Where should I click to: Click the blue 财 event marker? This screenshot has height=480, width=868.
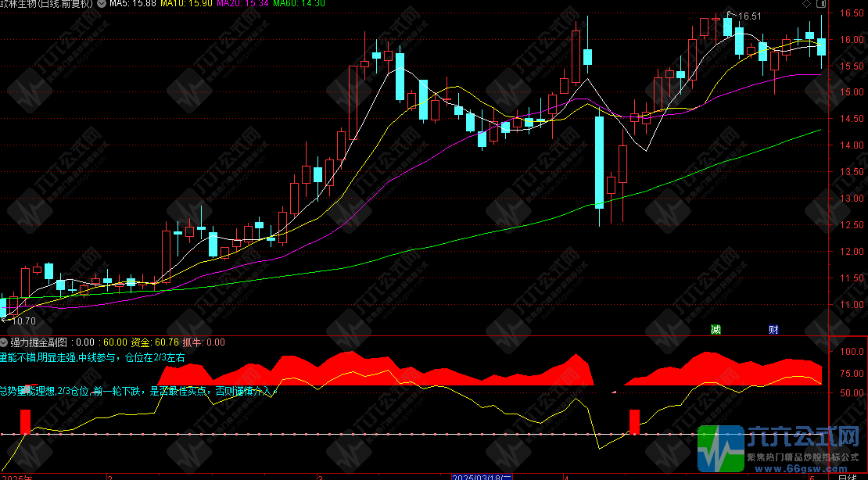pyautogui.click(x=773, y=329)
